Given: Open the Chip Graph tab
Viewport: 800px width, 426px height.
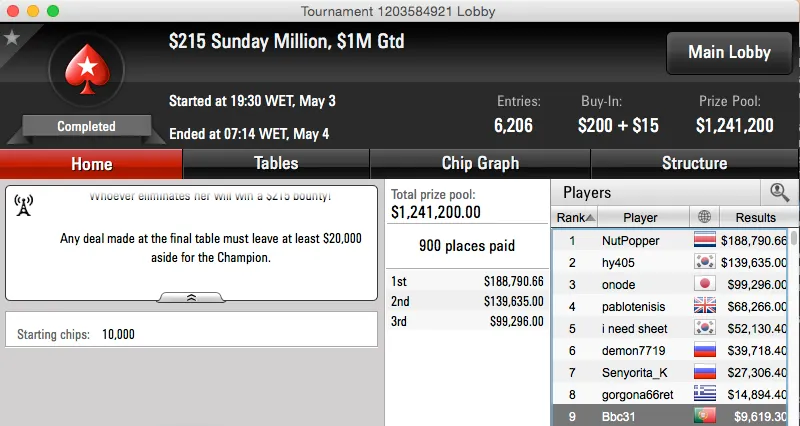Looking at the screenshot, I should tap(480, 163).
